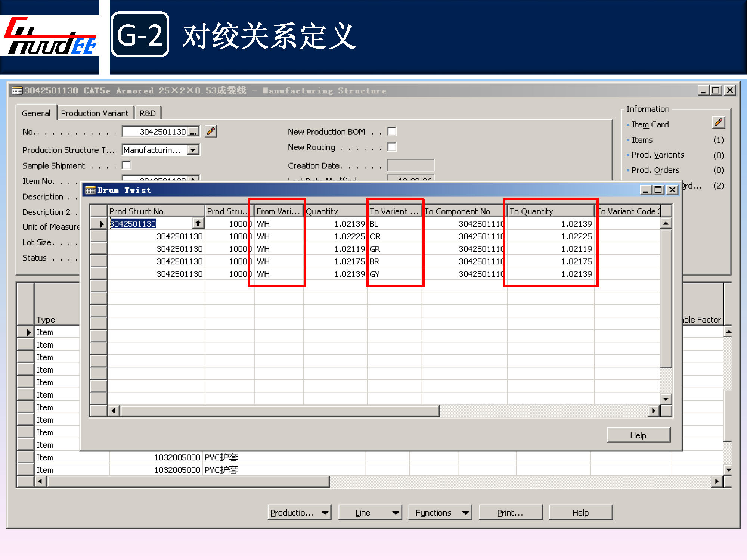Click Help button in Drum Twist window
747x560 pixels.
click(638, 435)
